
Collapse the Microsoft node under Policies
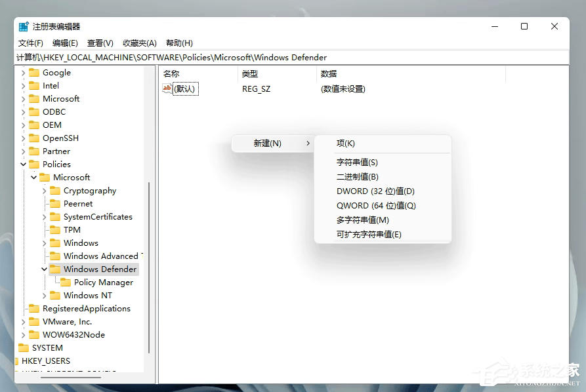(33, 177)
